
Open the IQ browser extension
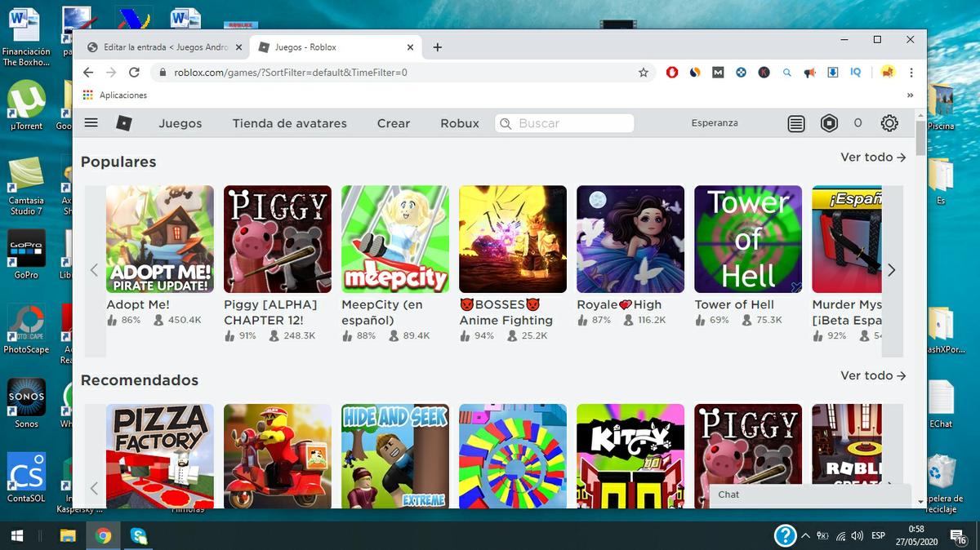click(855, 73)
